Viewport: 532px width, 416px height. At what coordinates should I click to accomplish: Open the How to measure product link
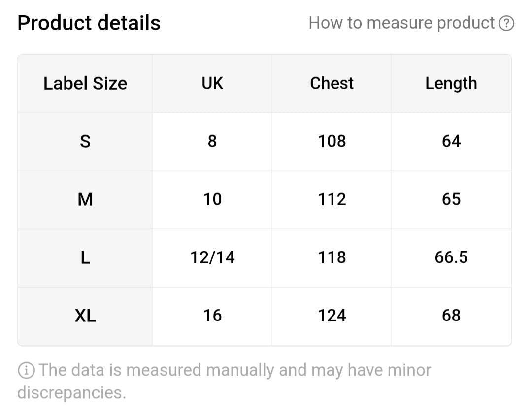pos(411,23)
